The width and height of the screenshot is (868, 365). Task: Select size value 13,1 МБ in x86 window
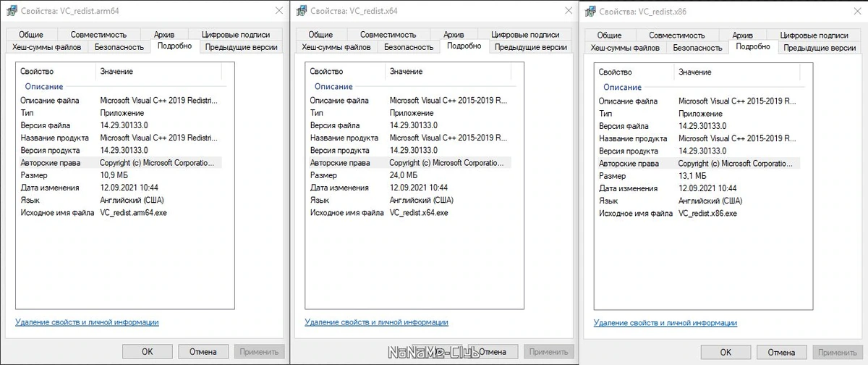click(x=693, y=175)
